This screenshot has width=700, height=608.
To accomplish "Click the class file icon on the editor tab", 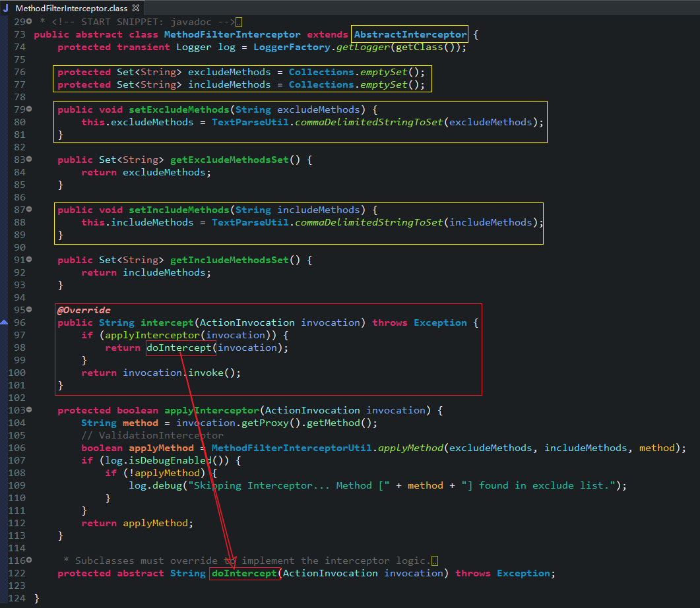I will [6, 8].
